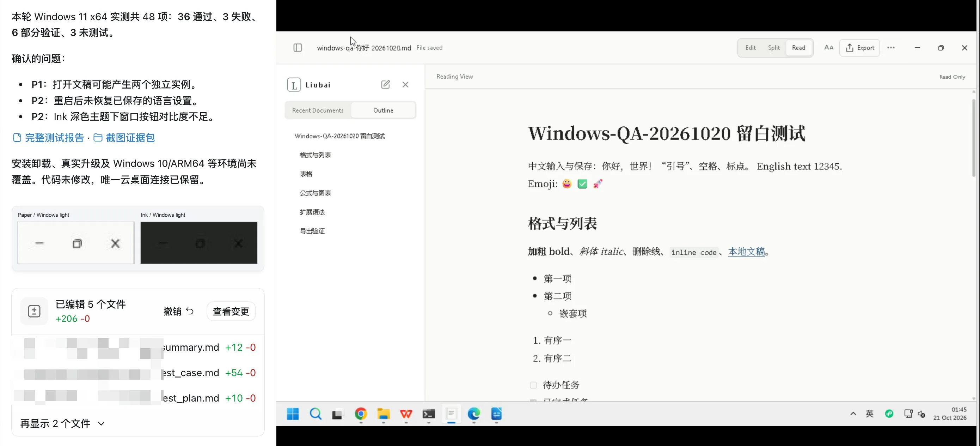The height and width of the screenshot is (446, 980).
Task: Open Microsoft Edge from taskbar
Action: click(x=474, y=414)
